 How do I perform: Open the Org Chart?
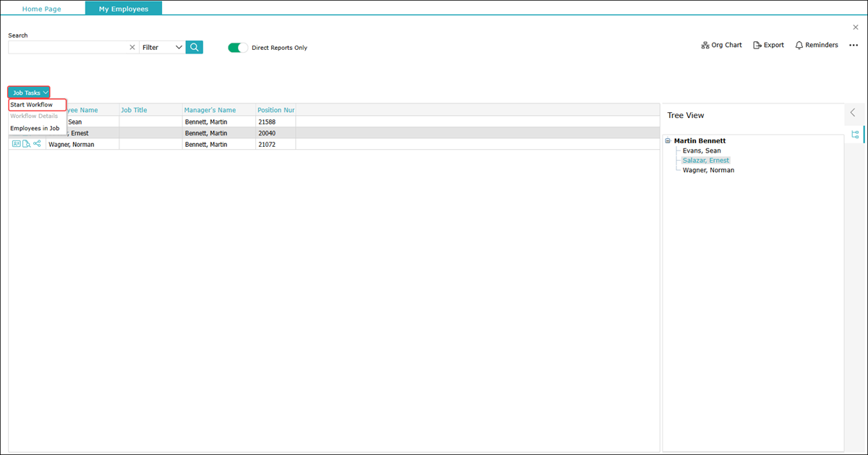point(721,45)
